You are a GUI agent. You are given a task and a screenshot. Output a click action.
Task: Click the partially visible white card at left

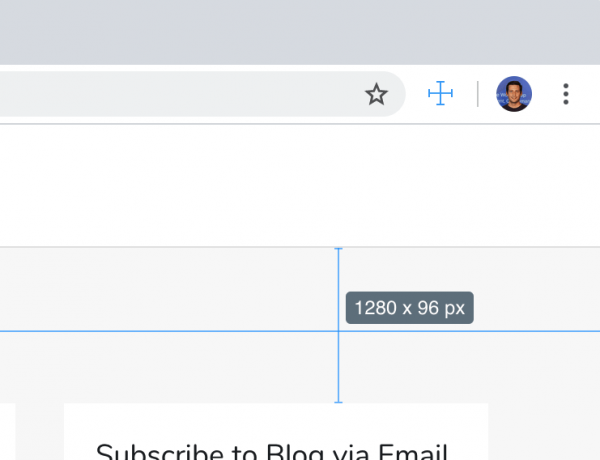coord(8,432)
